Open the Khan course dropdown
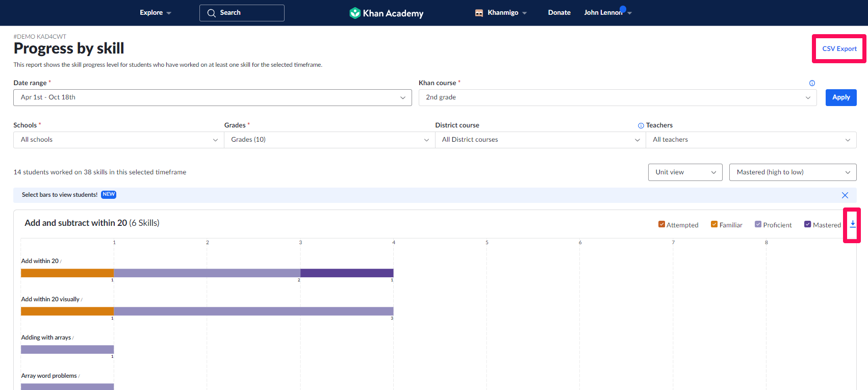The image size is (868, 390). 618,97
